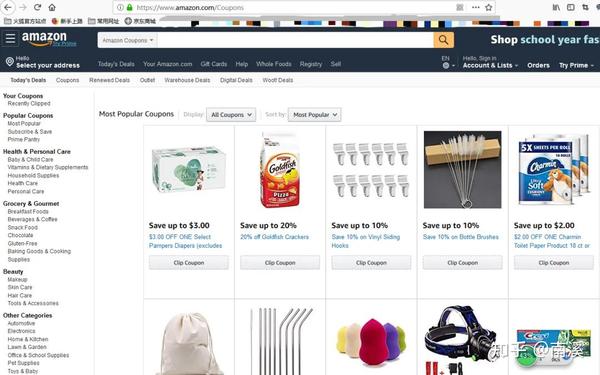600x375 pixels.
Task: Click inside the Amazon search field
Action: click(295, 40)
